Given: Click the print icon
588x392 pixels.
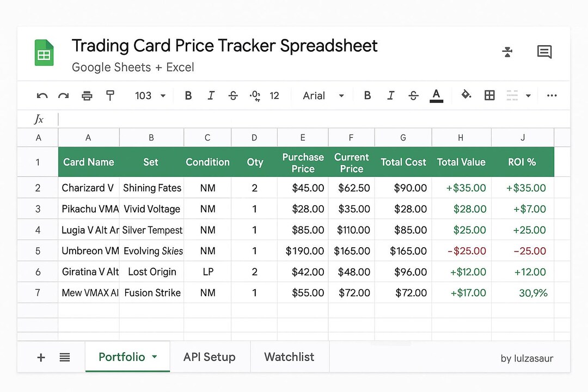Looking at the screenshot, I should point(87,96).
